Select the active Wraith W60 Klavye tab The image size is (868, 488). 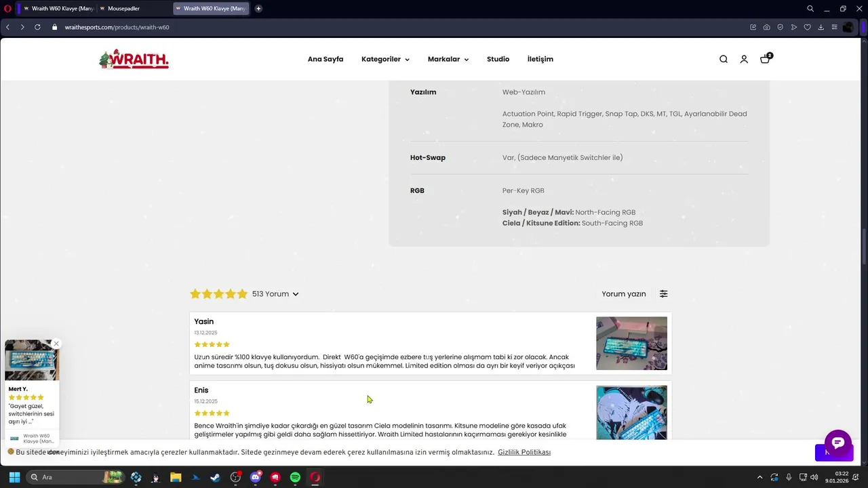pyautogui.click(x=211, y=9)
